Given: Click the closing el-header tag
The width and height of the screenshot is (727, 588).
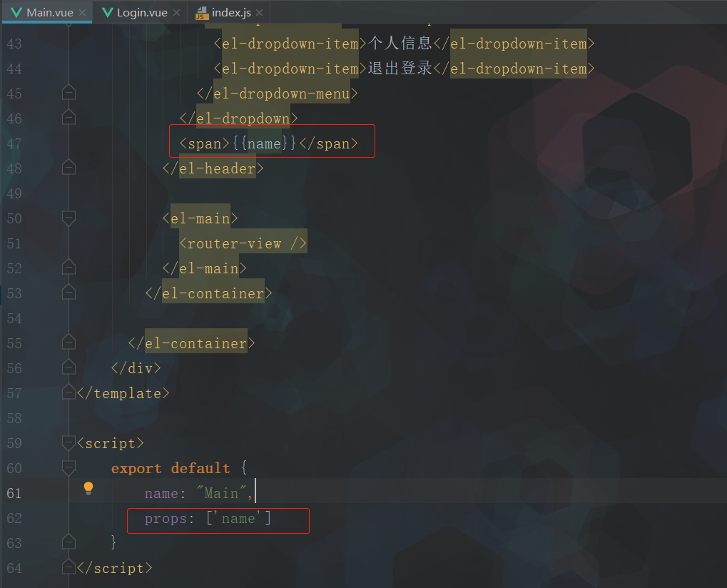Looking at the screenshot, I should pyautogui.click(x=213, y=168).
